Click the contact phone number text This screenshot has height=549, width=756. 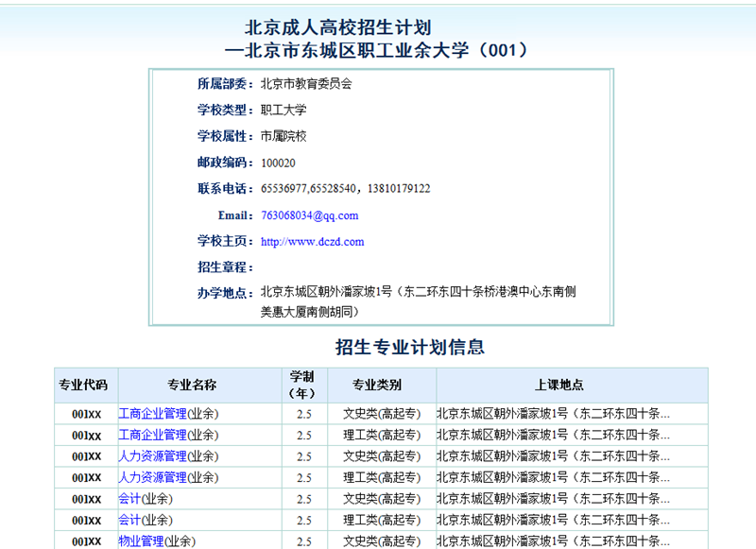(x=345, y=189)
